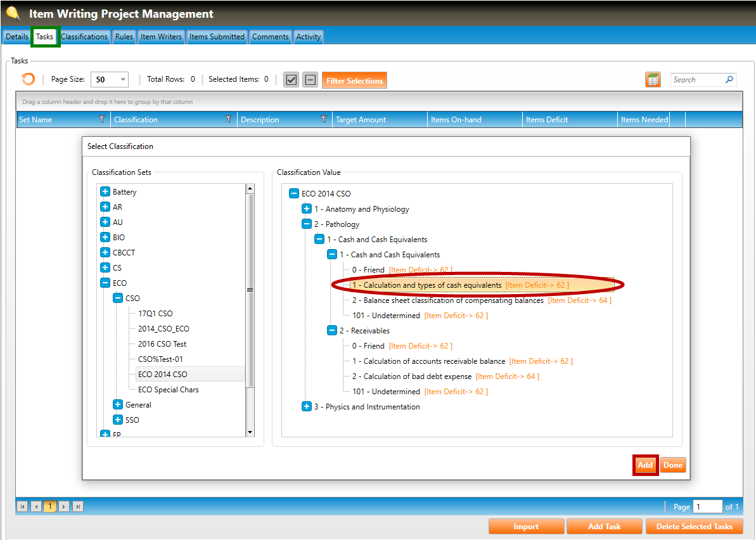Click the Add button in dialog
This screenshot has width=756, height=540.
coord(645,465)
